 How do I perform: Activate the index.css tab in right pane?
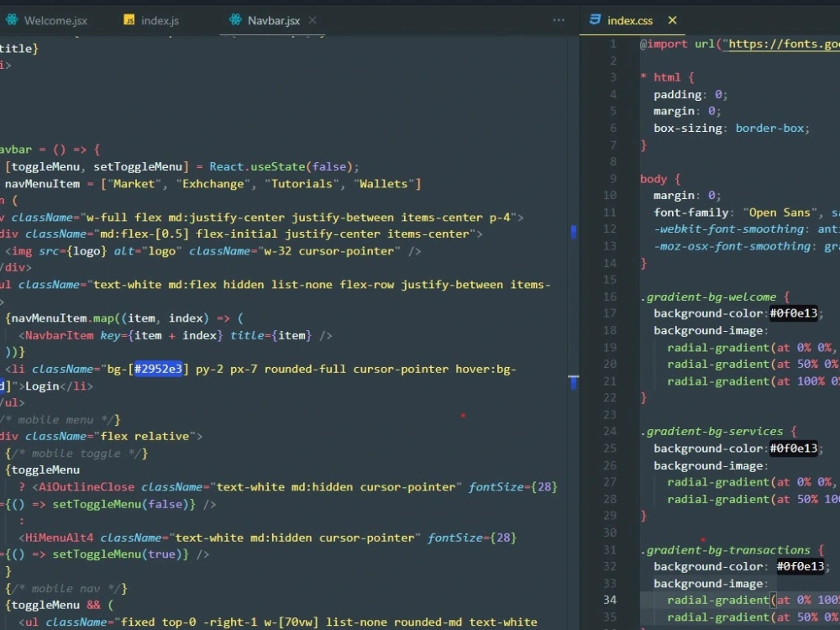point(629,20)
